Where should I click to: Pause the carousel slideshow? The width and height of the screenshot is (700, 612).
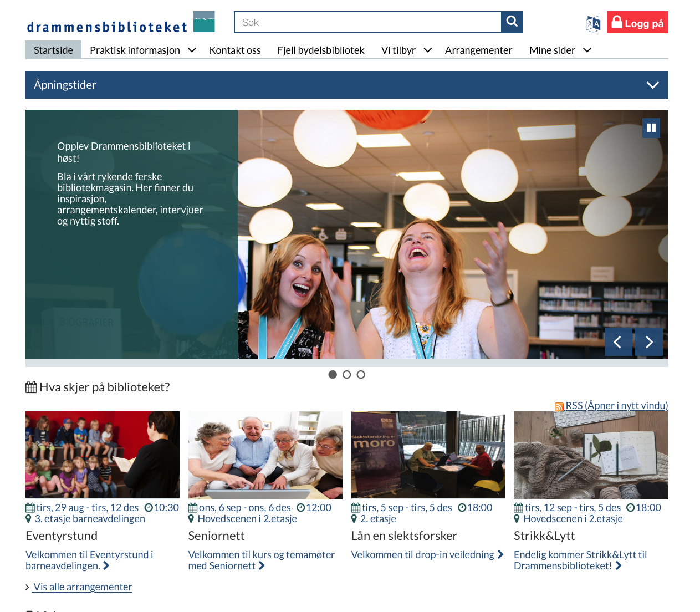pos(651,128)
